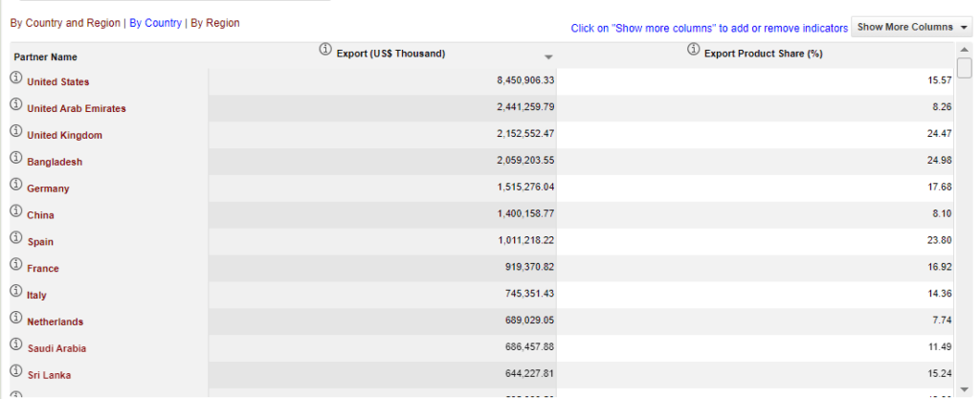Select export value 1,400,158.77
Viewport: 980px width, 399px height.
525,213
